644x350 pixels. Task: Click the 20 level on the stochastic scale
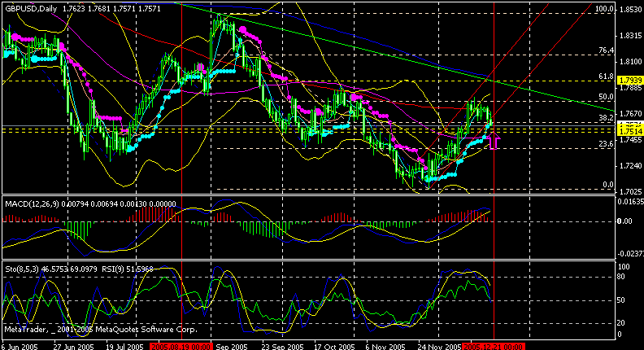(x=621, y=323)
